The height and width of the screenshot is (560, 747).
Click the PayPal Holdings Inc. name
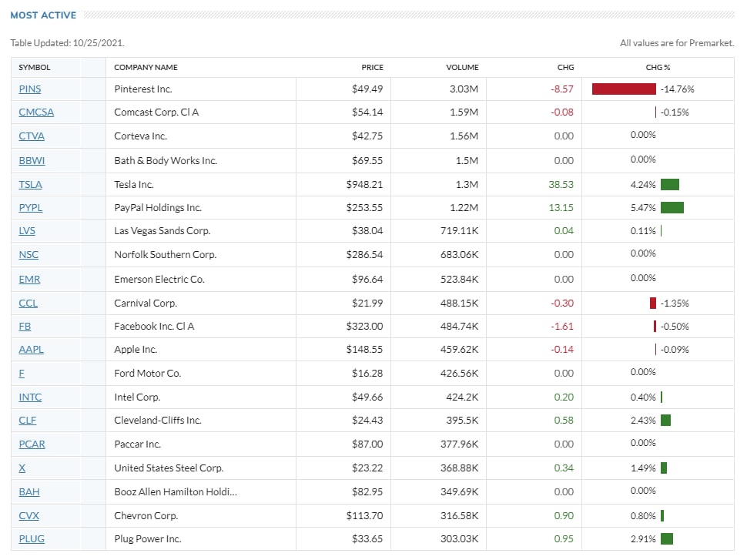pos(158,208)
